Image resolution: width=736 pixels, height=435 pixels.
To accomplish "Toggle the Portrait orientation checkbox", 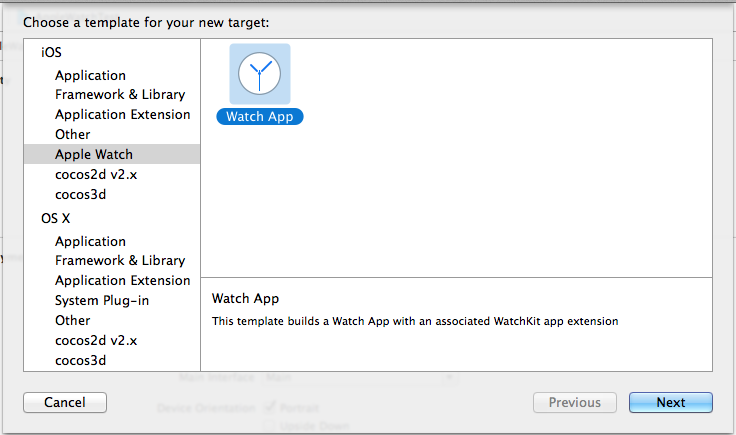I will click(x=270, y=408).
